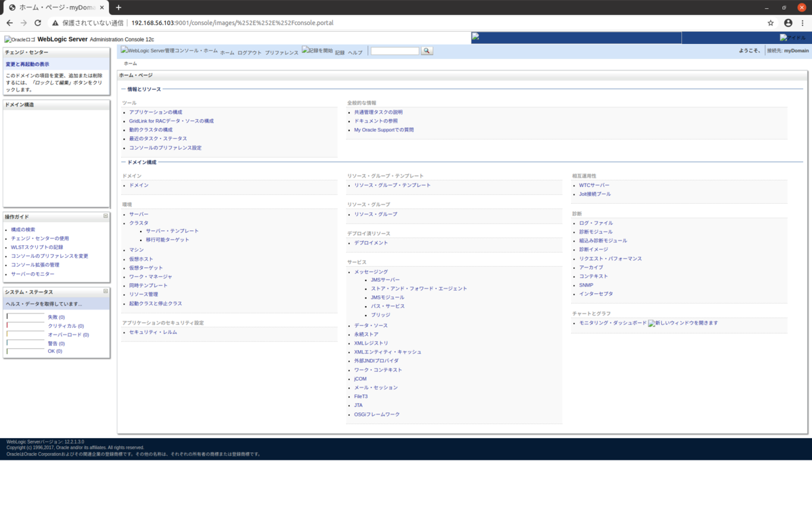Open サーバー・テンプレート link

(x=173, y=231)
